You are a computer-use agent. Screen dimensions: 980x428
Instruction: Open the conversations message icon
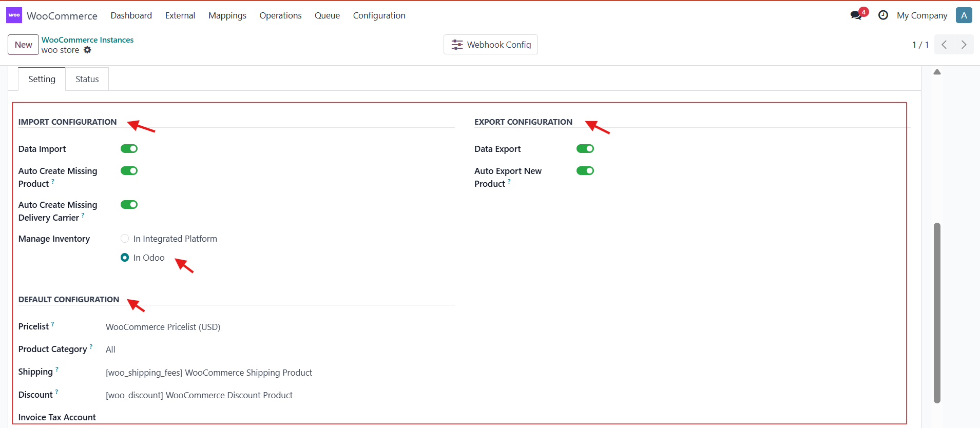856,15
